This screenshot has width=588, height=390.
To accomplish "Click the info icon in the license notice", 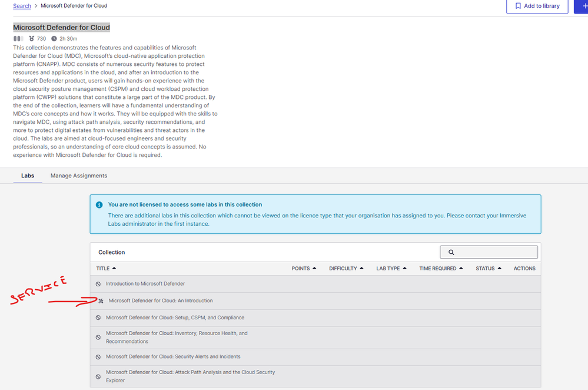I will pyautogui.click(x=98, y=205).
